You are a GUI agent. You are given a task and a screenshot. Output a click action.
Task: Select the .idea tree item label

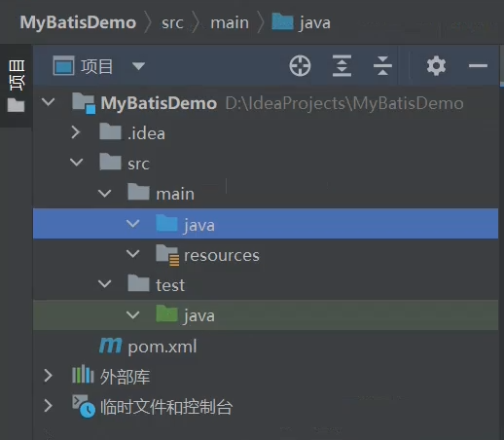146,133
